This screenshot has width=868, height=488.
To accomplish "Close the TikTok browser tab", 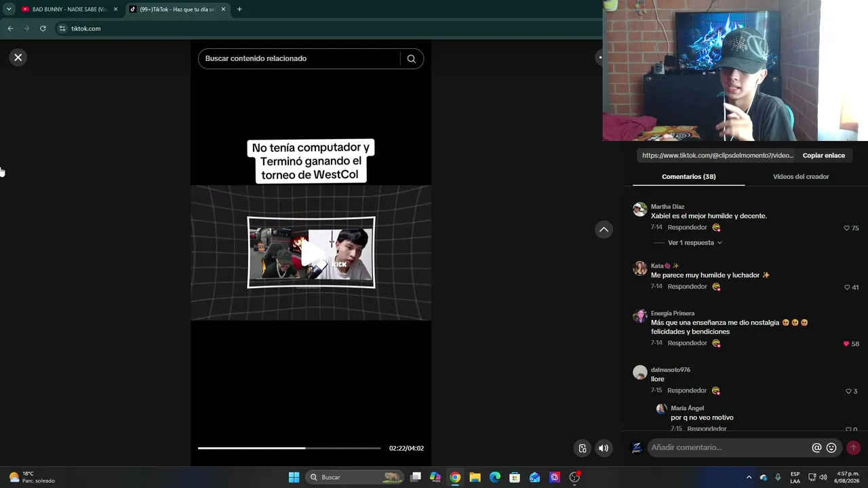I will (x=223, y=9).
